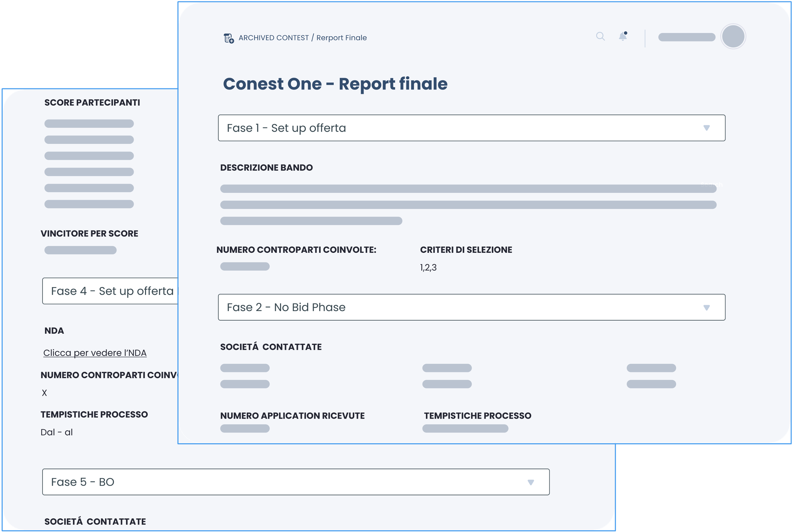Image resolution: width=793 pixels, height=532 pixels.
Task: Go to ARCHIVED CONTEST breadcrumb
Action: 273,38
